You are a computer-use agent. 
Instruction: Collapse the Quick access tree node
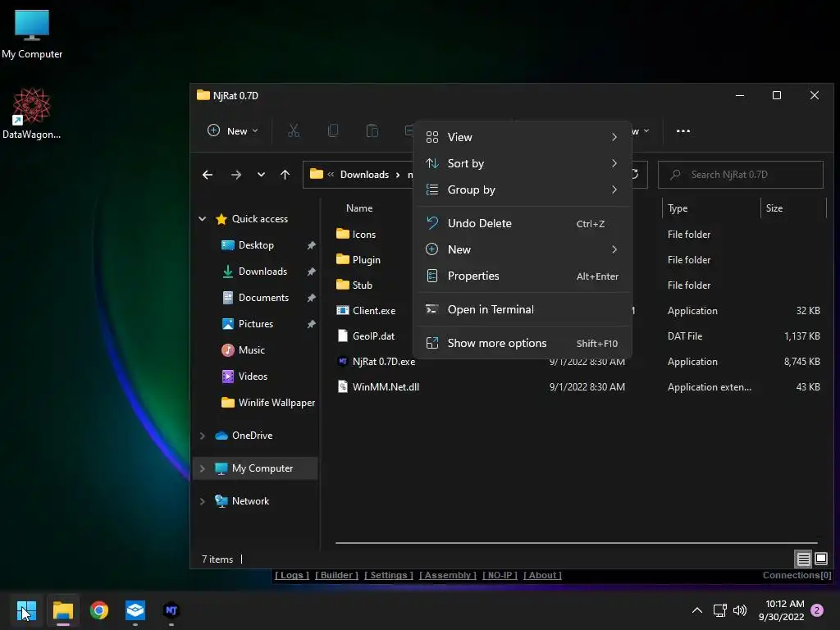203,218
